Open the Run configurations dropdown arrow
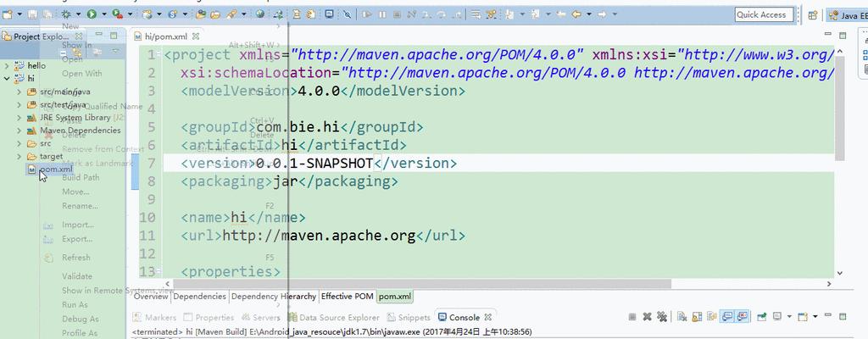This screenshot has width=868, height=339. pyautogui.click(x=103, y=14)
